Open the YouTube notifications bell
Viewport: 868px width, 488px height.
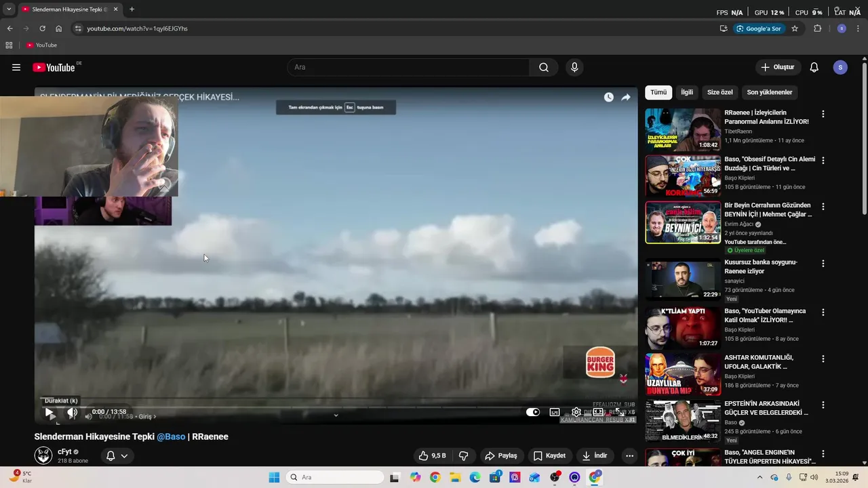click(814, 67)
